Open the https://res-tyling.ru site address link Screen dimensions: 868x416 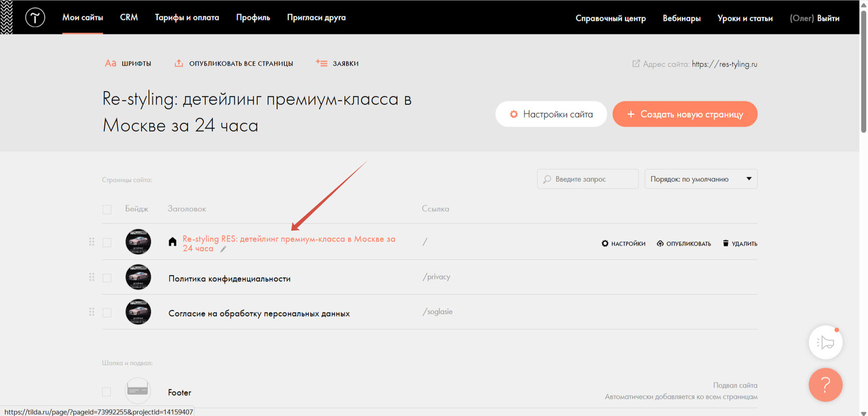725,64
